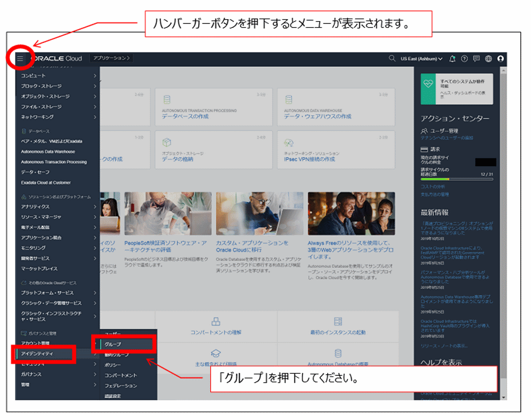The width and height of the screenshot is (531, 420).
Task: Open the user profile avatar icon
Action: tap(501, 59)
